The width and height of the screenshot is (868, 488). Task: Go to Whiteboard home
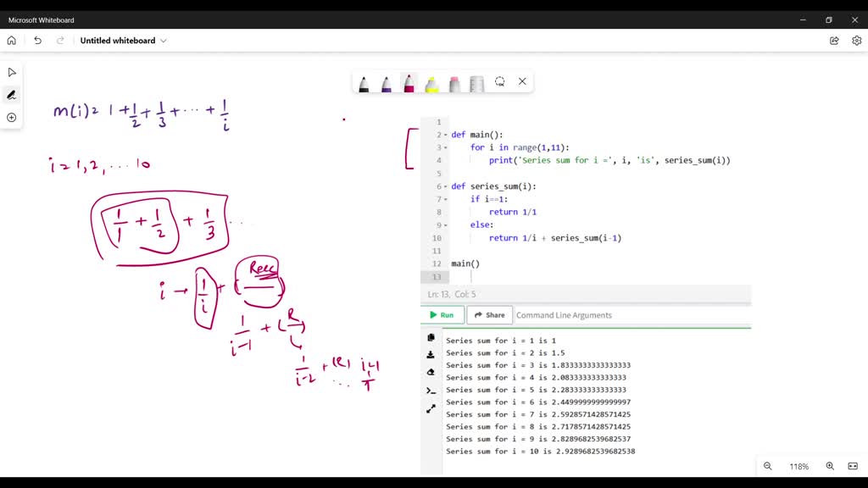point(12,41)
